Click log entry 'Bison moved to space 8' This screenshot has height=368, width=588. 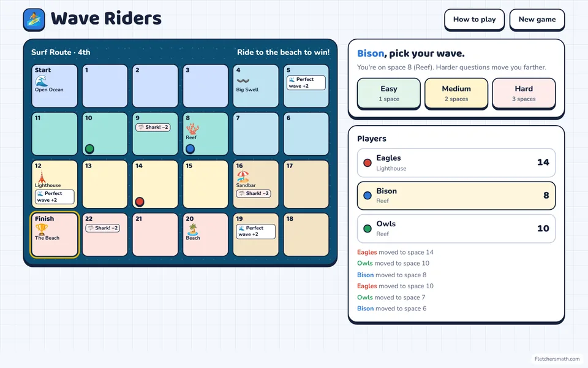pos(391,275)
